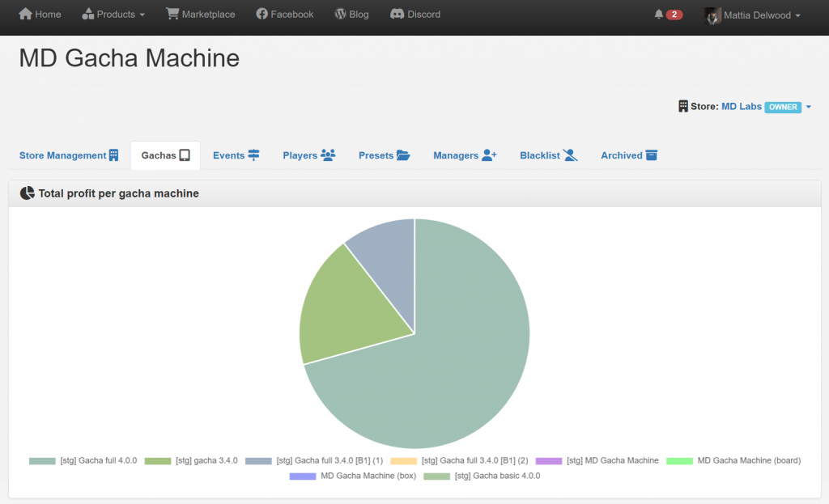Visit the Facebook link

click(285, 15)
